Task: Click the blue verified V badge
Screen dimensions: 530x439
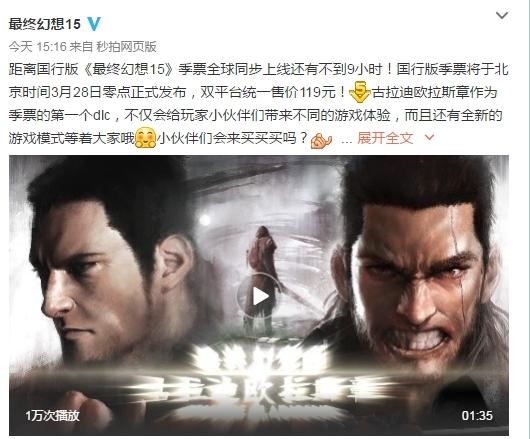Action: coord(94,24)
